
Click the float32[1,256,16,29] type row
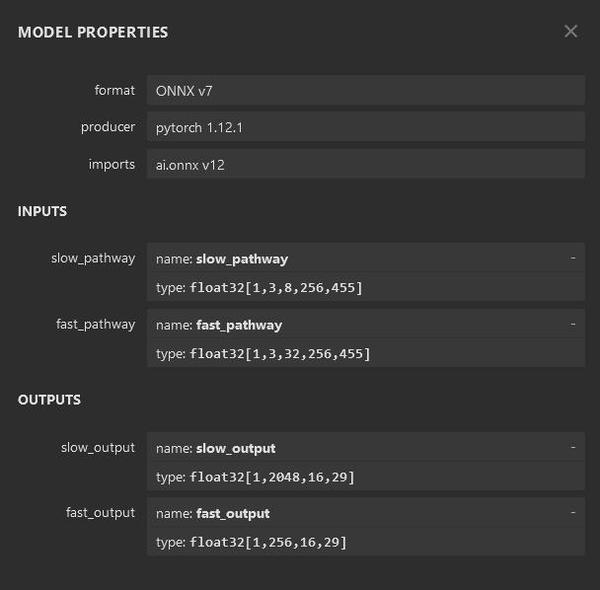click(x=365, y=543)
